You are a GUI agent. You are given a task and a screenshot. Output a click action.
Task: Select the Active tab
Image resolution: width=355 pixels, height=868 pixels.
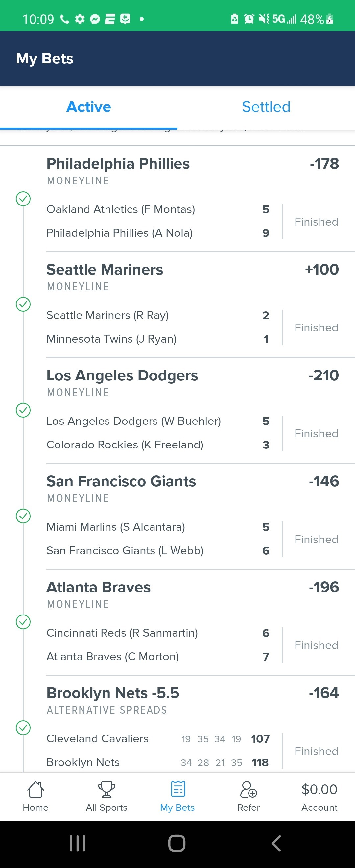pos(88,107)
